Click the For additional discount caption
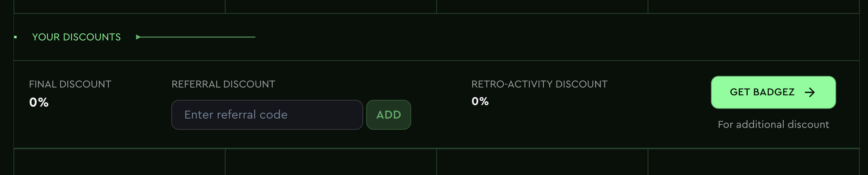Screen dimensions: 868x175 point(773,125)
